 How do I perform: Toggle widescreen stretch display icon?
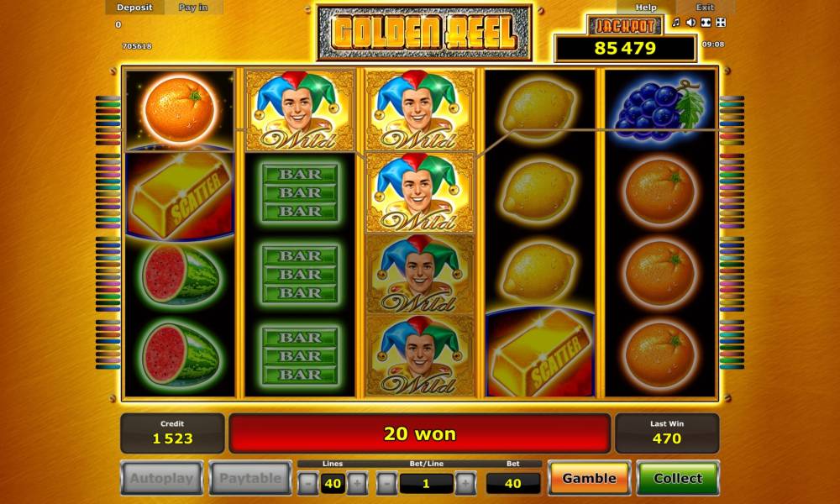tap(706, 23)
